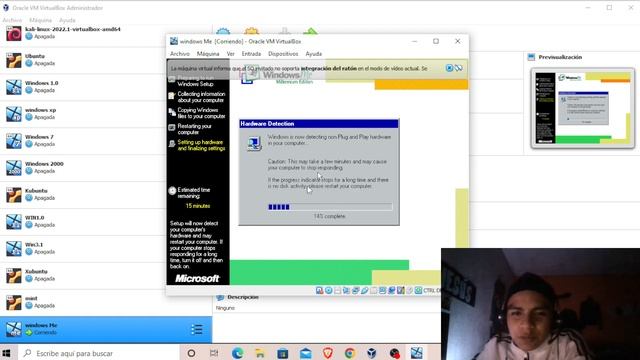
Task: Open VirtualBox Manager from the taskbar
Action: (x=372, y=353)
